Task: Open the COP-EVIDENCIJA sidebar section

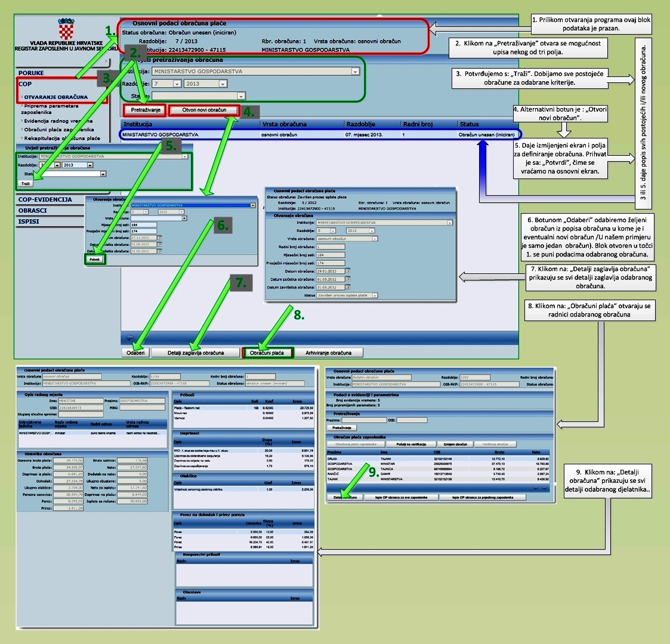Action: [45, 199]
